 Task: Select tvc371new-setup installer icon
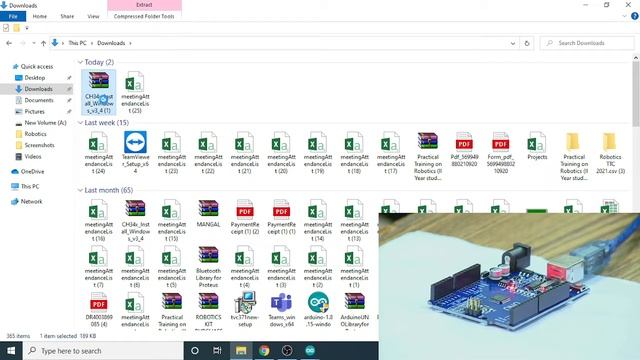pyautogui.click(x=245, y=310)
